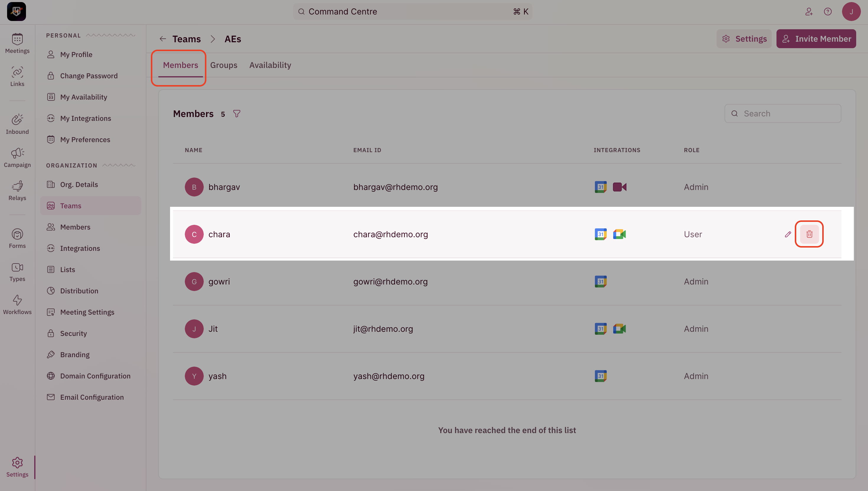Click the gowri@rhdemo.org email

coord(390,281)
